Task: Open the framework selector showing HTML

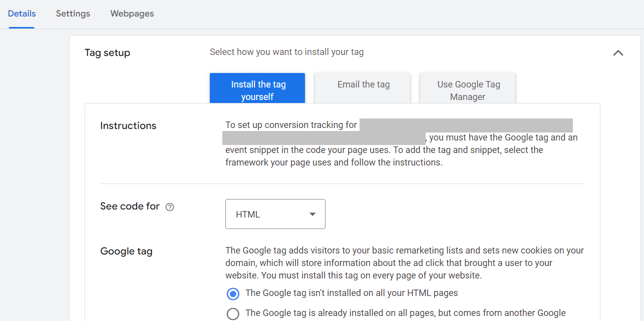Action: click(275, 213)
